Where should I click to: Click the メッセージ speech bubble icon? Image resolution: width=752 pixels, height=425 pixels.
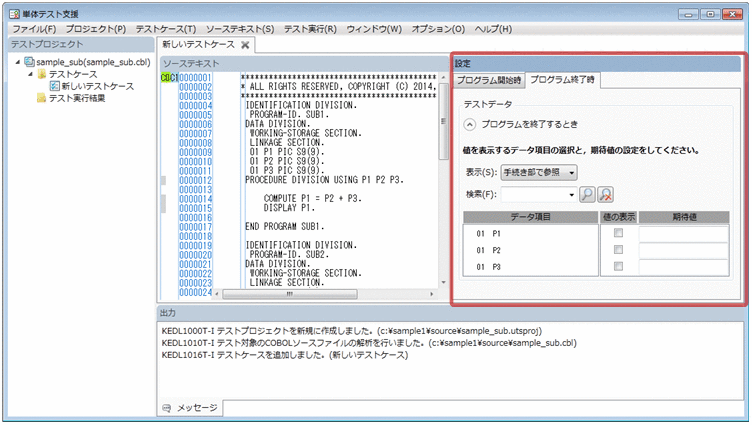click(x=166, y=408)
